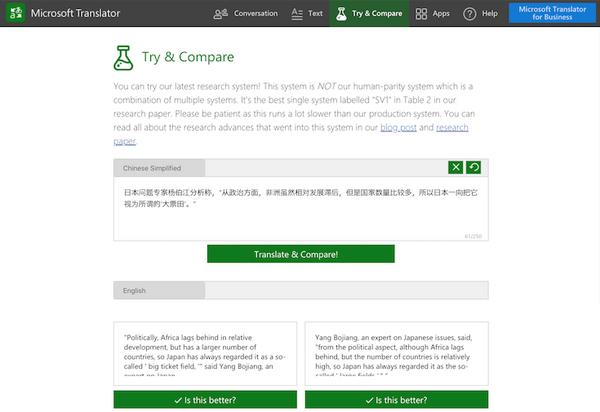Click the refresh sample text icon
This screenshot has width=600, height=412.
point(474,168)
